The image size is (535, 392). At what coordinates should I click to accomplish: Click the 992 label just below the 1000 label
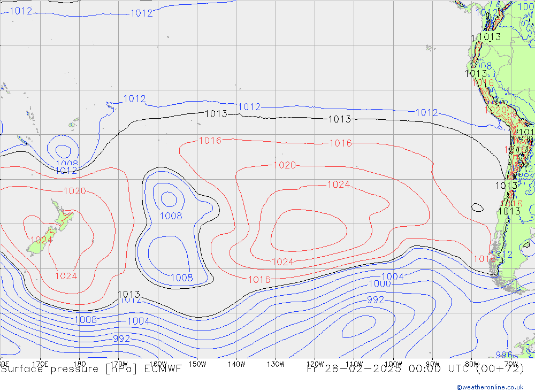(376, 300)
